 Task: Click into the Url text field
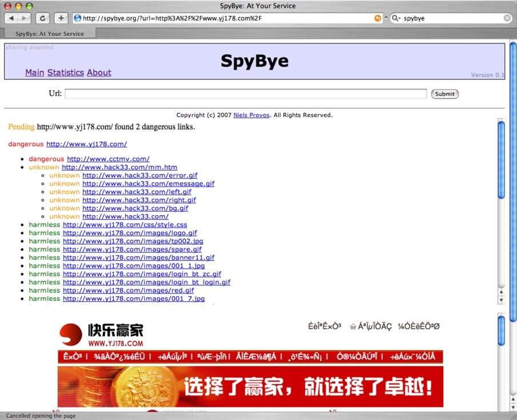point(246,94)
